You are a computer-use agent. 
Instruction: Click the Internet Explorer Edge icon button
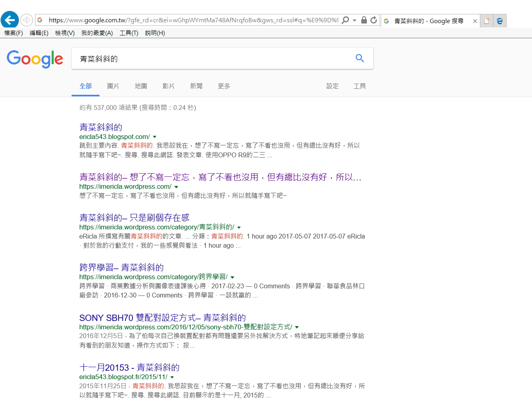500,21
